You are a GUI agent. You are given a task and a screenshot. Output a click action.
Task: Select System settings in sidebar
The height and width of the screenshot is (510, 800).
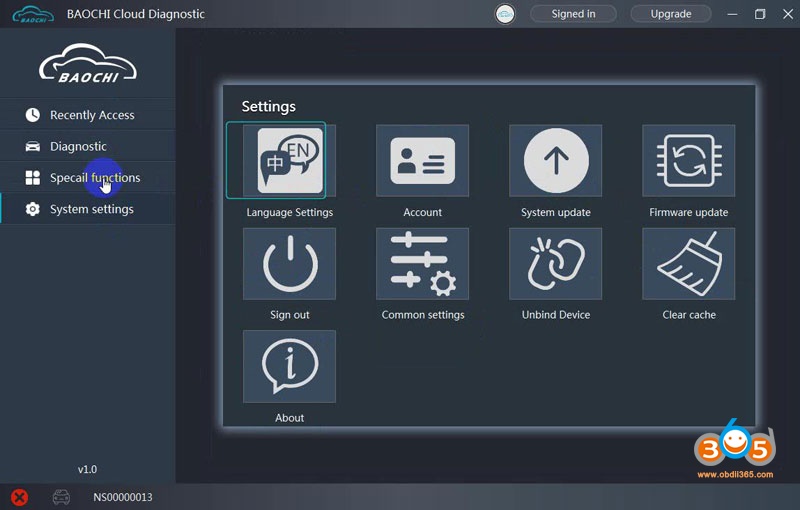pyautogui.click(x=88, y=209)
